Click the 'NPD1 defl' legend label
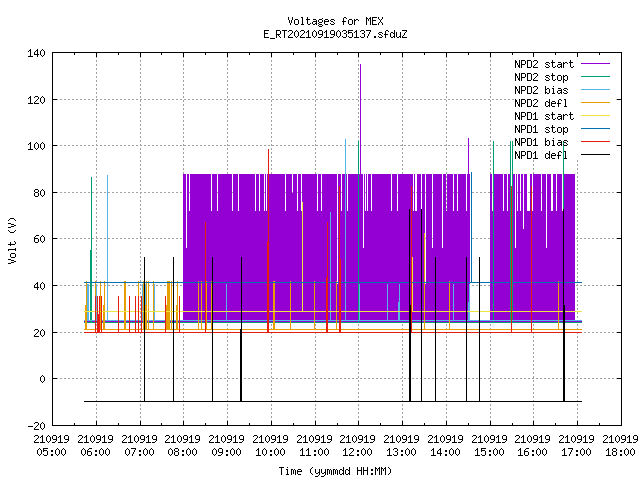 point(541,155)
